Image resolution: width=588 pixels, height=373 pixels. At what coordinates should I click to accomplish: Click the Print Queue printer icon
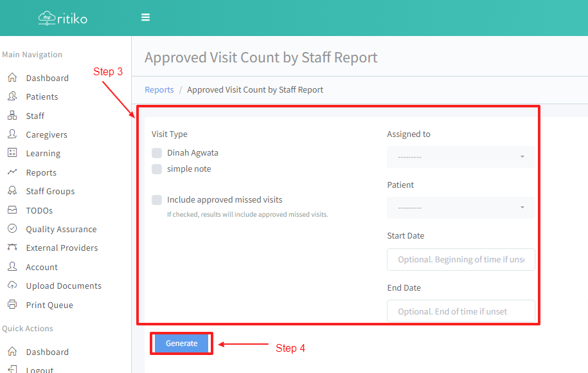tap(12, 305)
